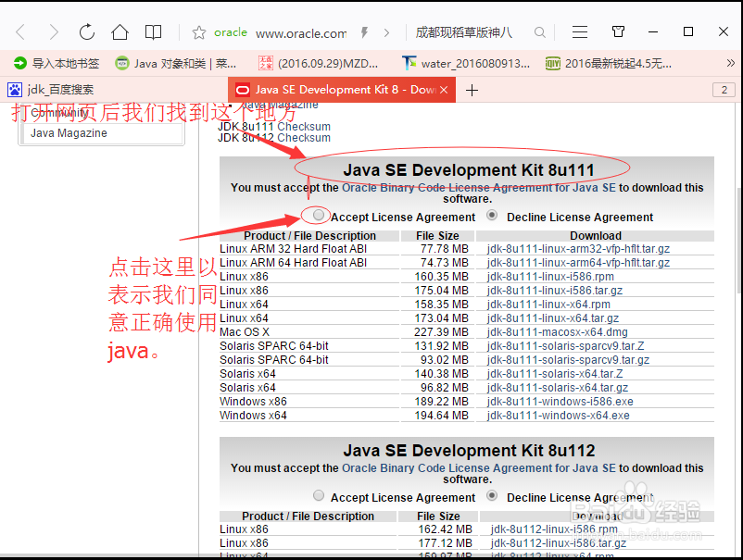
Task: Open bookmark '(2016.09.29)MZD...'
Action: tap(319, 64)
